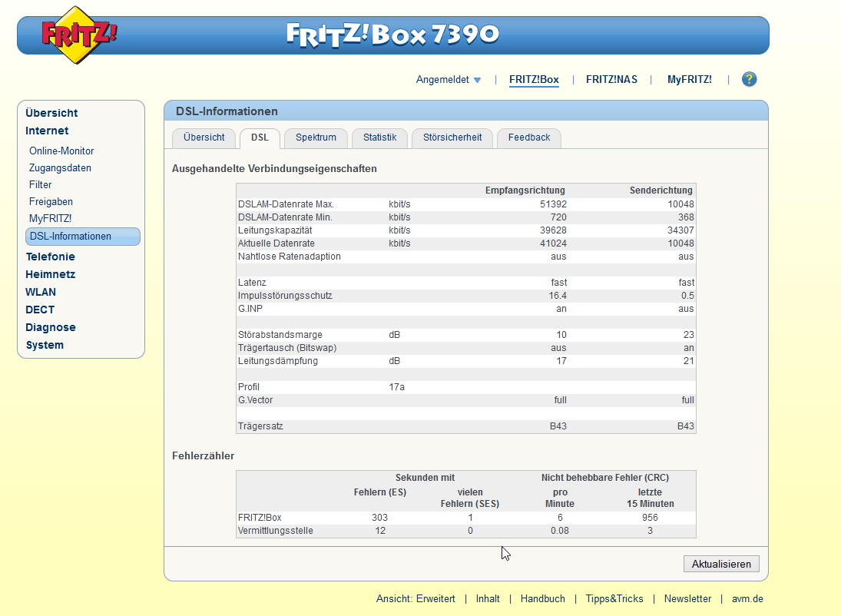Viewport: 841px width, 616px height.
Task: Click the Leitungsdämpfung label
Action: click(277, 360)
